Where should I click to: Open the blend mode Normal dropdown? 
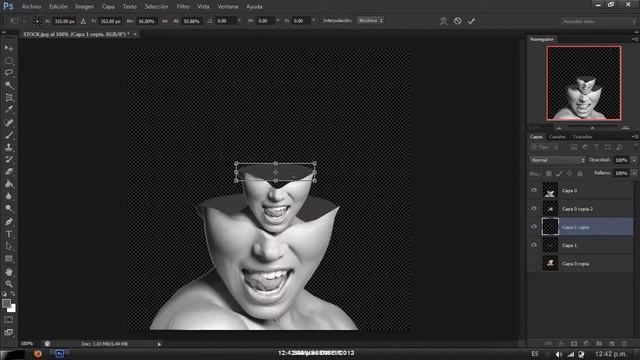558,160
